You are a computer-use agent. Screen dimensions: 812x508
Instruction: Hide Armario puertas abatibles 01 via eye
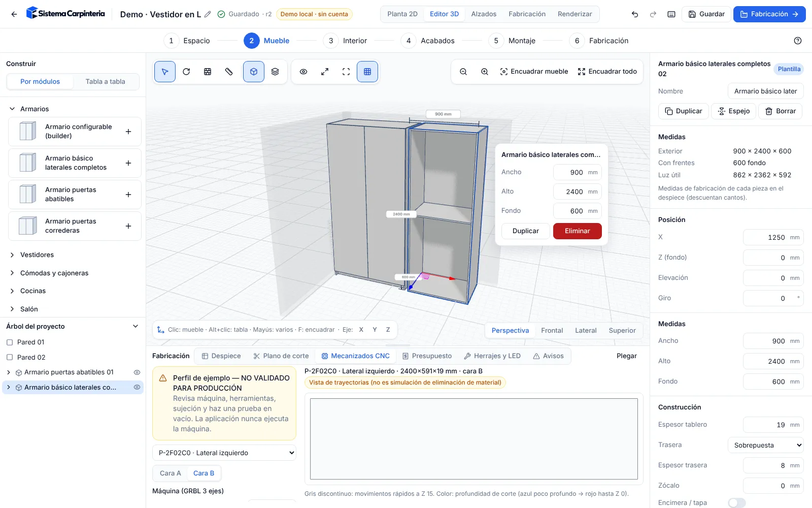137,372
